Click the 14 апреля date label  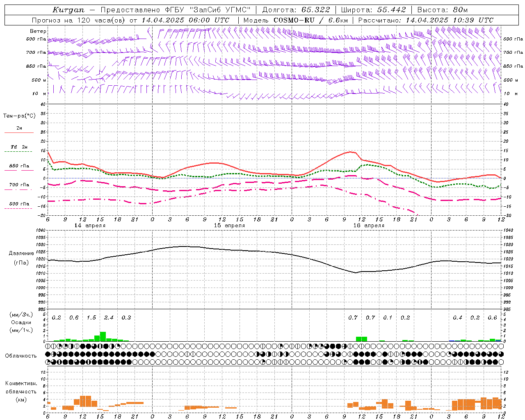coord(90,226)
